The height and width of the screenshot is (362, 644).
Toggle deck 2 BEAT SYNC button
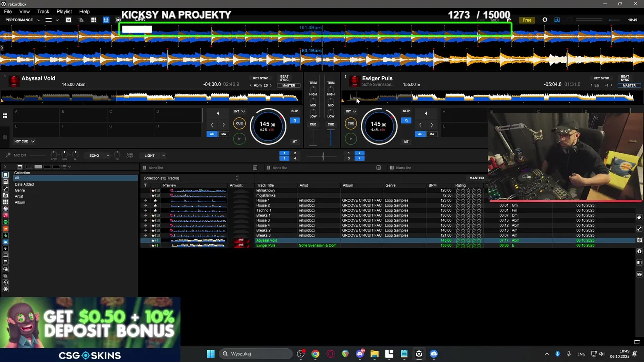[x=625, y=78]
